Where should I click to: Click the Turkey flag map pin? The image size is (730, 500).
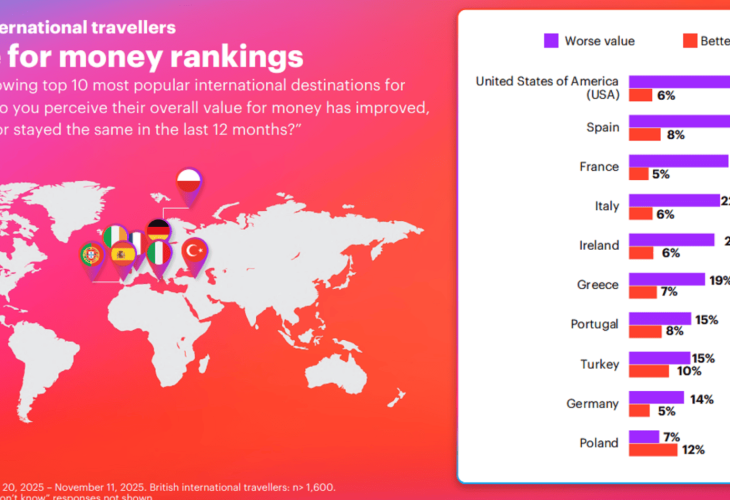pyautogui.click(x=193, y=251)
